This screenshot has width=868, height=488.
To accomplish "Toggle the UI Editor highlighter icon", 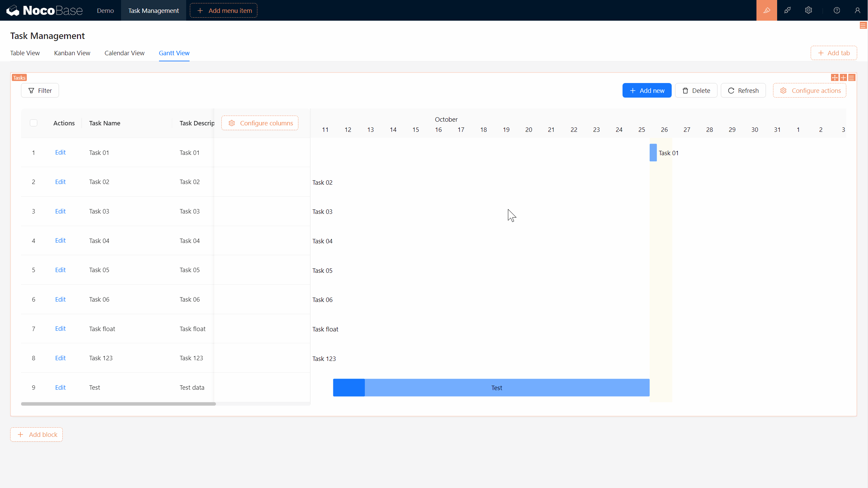I will 767,11.
